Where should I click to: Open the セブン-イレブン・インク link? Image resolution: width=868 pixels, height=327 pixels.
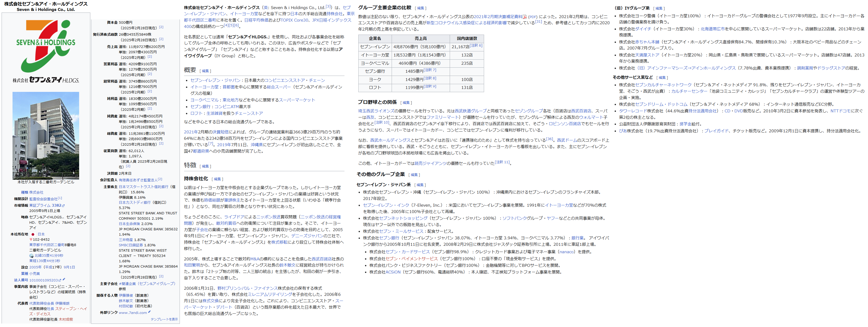(386, 205)
